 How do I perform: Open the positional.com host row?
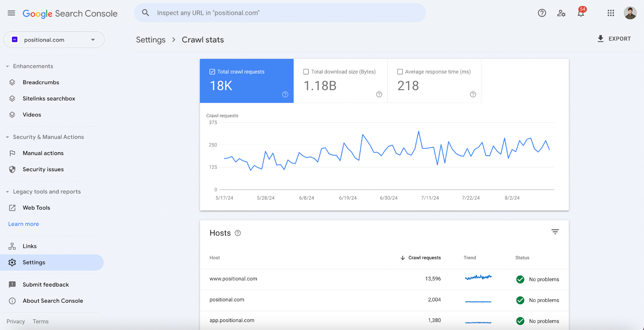click(384, 300)
